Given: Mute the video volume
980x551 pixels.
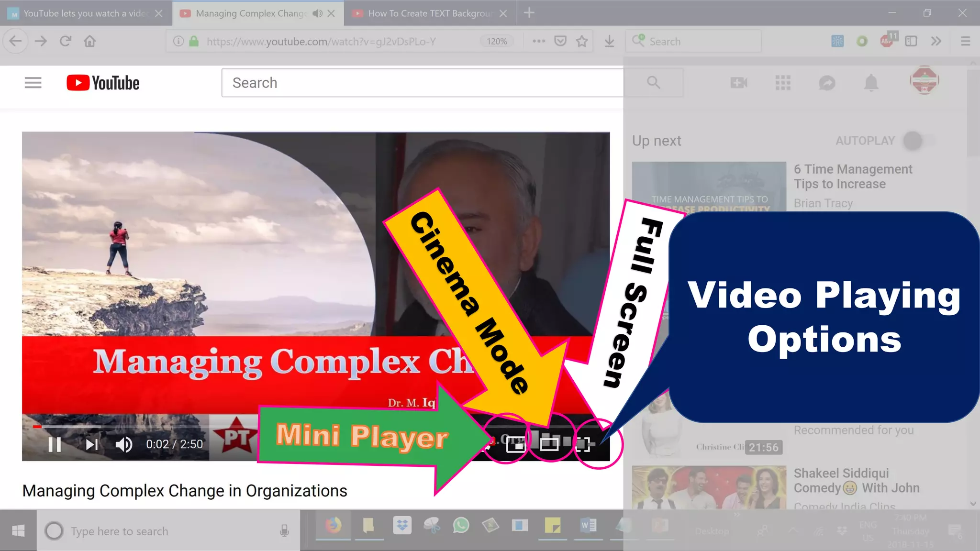Looking at the screenshot, I should tap(124, 444).
